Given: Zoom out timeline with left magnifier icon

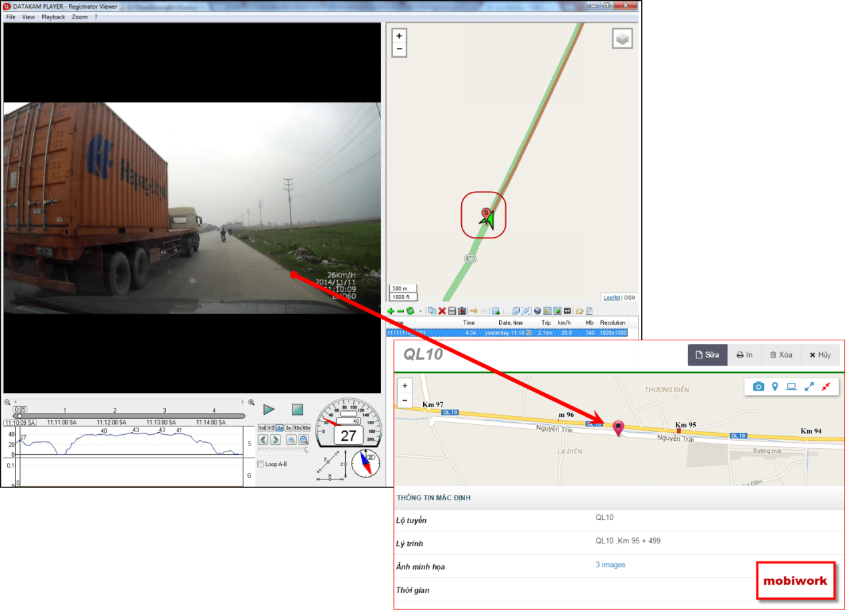Looking at the screenshot, I should pyautogui.click(x=7, y=402).
